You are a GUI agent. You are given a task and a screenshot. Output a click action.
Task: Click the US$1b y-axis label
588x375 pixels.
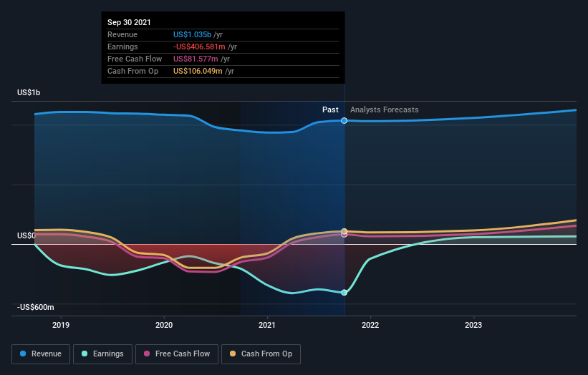tap(29, 92)
